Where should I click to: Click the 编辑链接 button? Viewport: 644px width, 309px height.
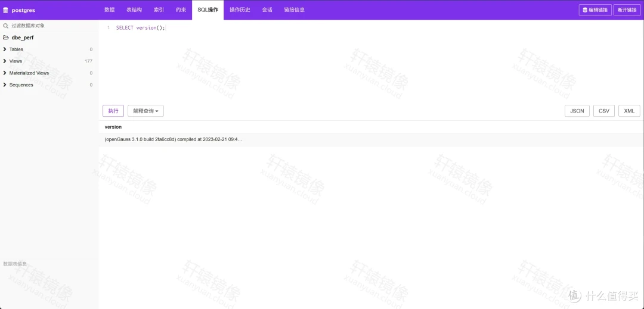[595, 10]
